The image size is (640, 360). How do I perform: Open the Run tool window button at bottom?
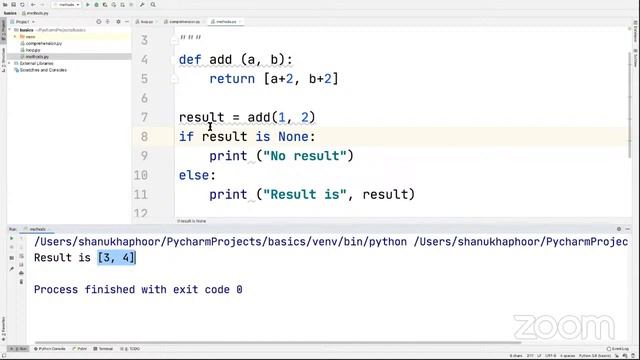18,349
